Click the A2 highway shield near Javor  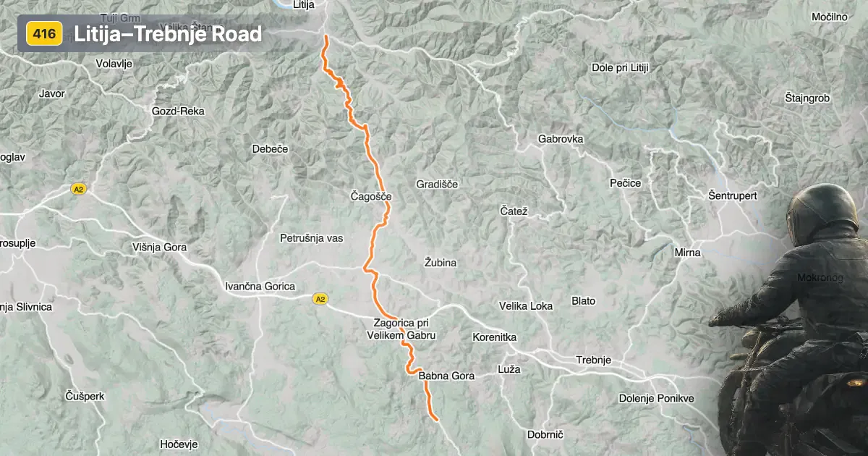(x=79, y=189)
